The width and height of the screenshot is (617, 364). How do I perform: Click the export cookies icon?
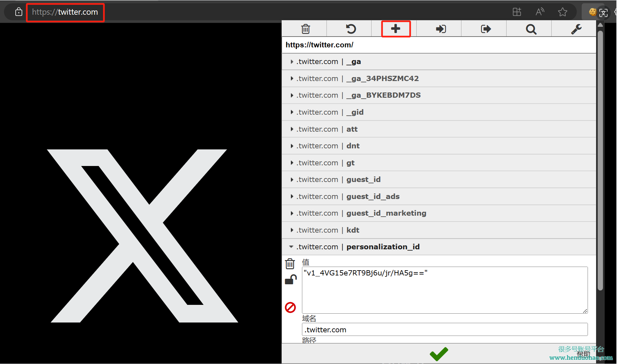click(486, 29)
